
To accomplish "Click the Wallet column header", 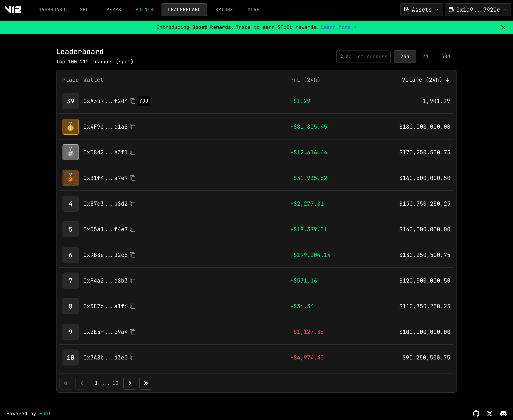I will [93, 80].
